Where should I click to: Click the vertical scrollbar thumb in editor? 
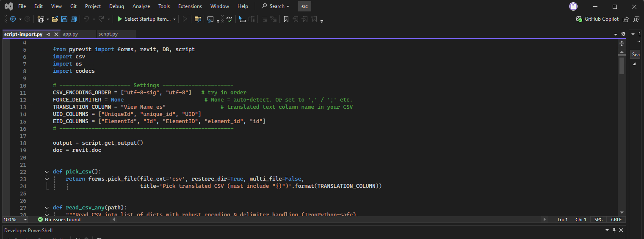tap(622, 66)
